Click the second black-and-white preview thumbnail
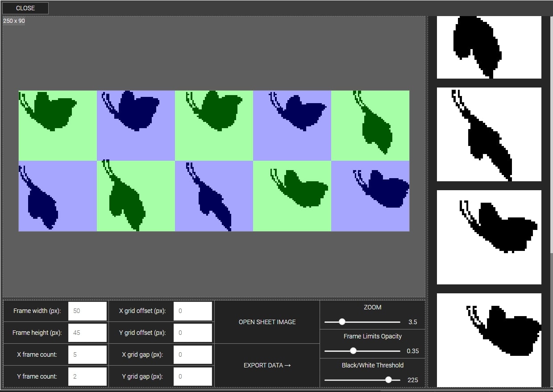This screenshot has width=553, height=392. [x=489, y=134]
